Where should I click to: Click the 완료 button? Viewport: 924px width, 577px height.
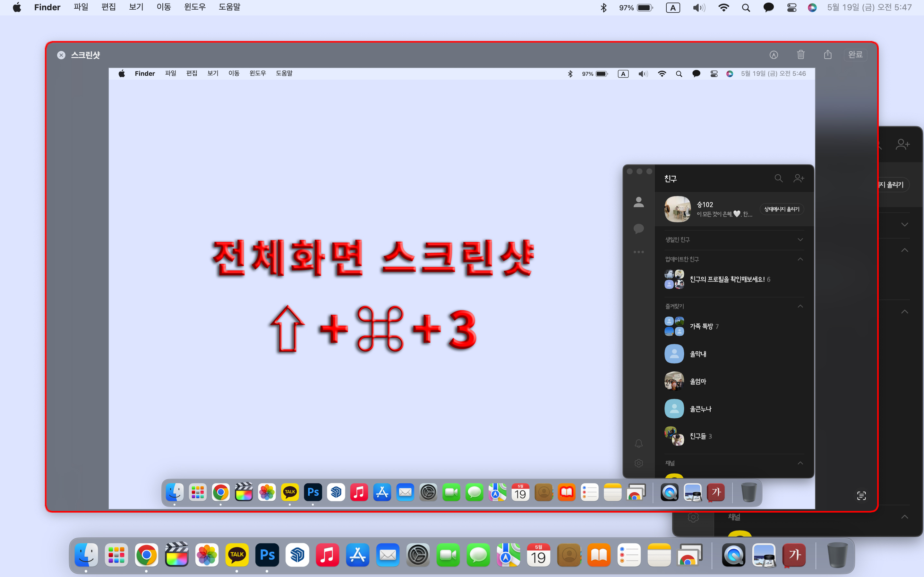click(855, 55)
